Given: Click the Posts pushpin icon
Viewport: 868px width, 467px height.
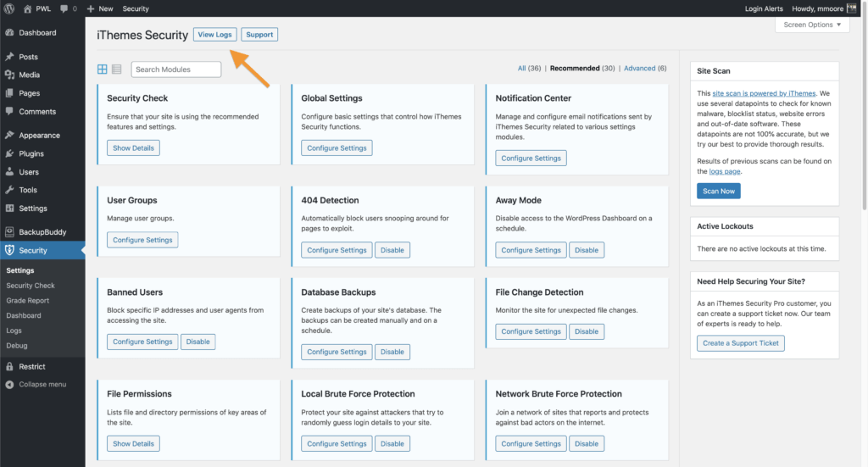Looking at the screenshot, I should pyautogui.click(x=9, y=57).
